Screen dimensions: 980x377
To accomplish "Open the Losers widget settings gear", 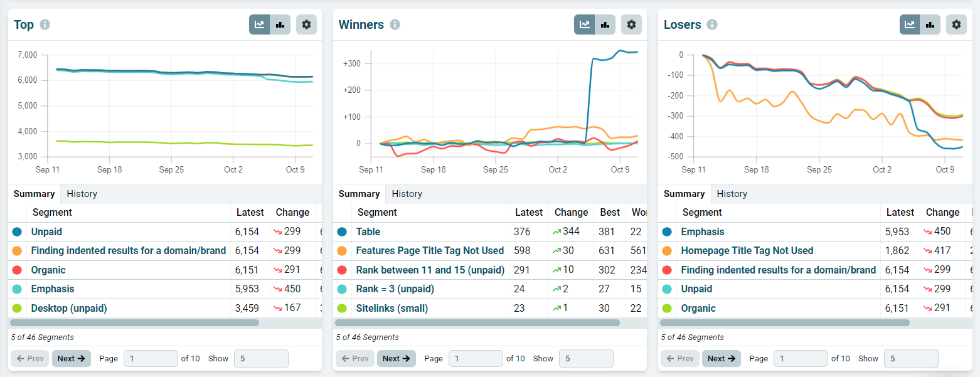I will click(956, 24).
